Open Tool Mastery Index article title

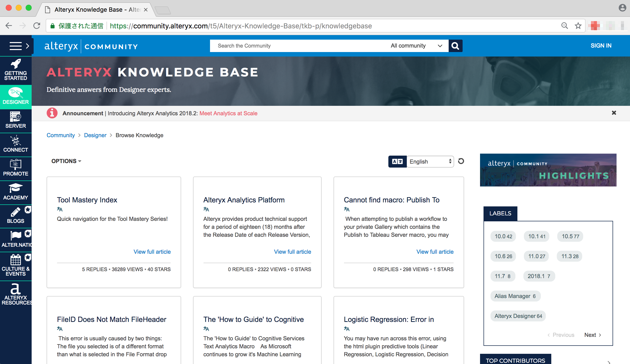click(87, 200)
